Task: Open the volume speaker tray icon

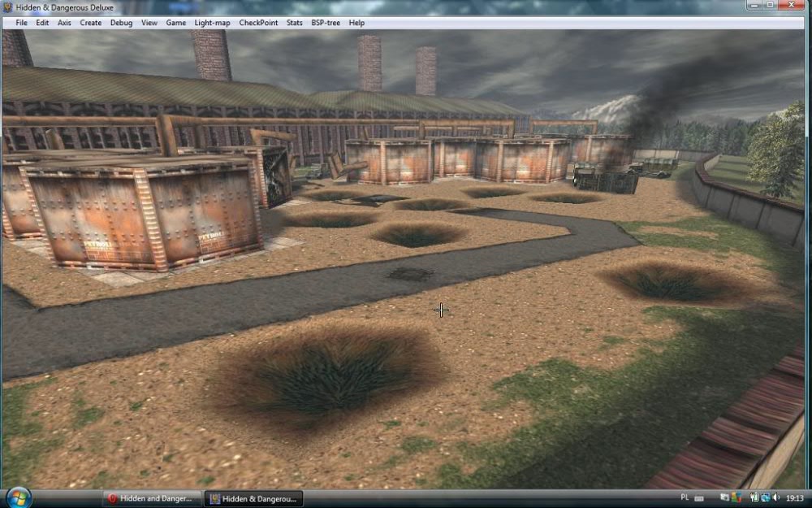Action: tap(775, 497)
